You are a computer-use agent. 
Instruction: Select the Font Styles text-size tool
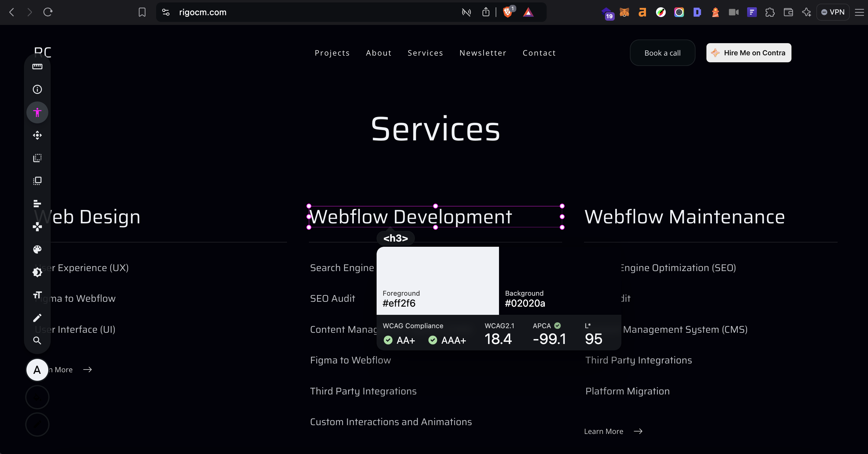click(x=37, y=295)
